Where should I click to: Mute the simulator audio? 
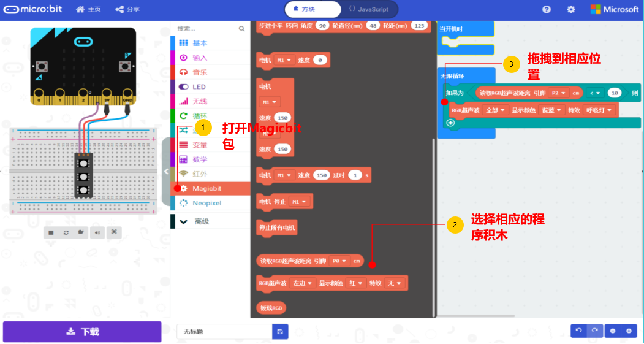point(97,232)
